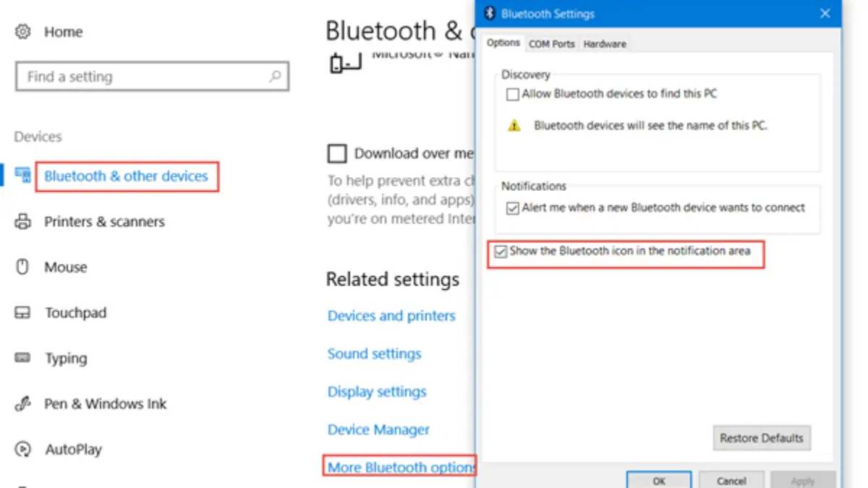Open the Hardware tab
Screen dimensions: 868x488
pos(605,44)
